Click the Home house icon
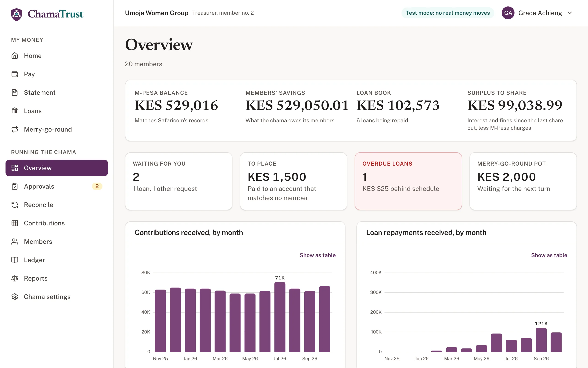Image resolution: width=588 pixels, height=368 pixels. click(15, 56)
